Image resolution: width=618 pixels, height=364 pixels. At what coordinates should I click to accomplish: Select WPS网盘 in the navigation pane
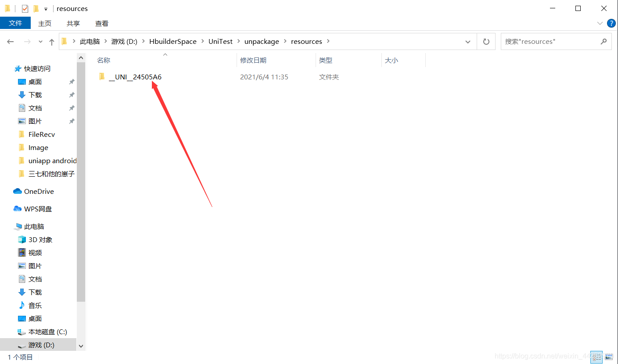tap(38, 209)
